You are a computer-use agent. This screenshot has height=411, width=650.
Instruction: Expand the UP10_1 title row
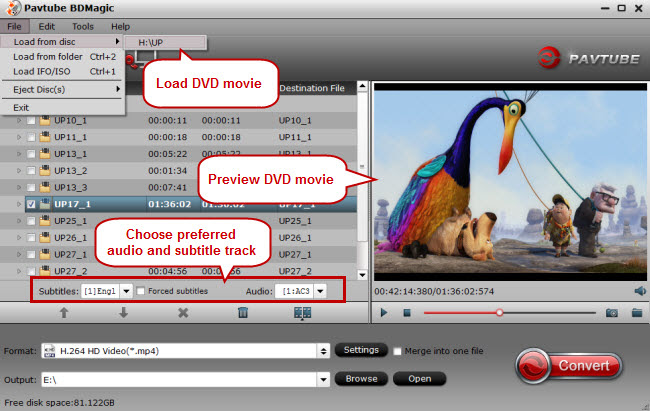pyautogui.click(x=19, y=121)
